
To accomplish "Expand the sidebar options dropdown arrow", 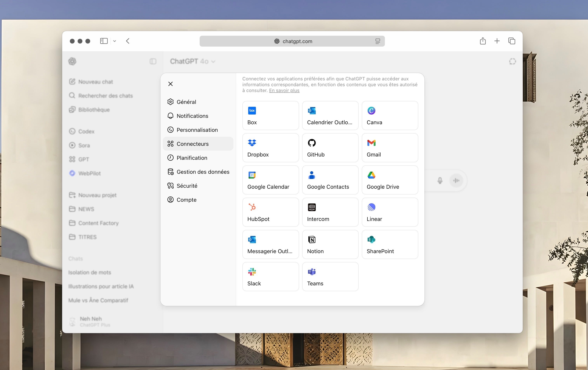I will 115,41.
